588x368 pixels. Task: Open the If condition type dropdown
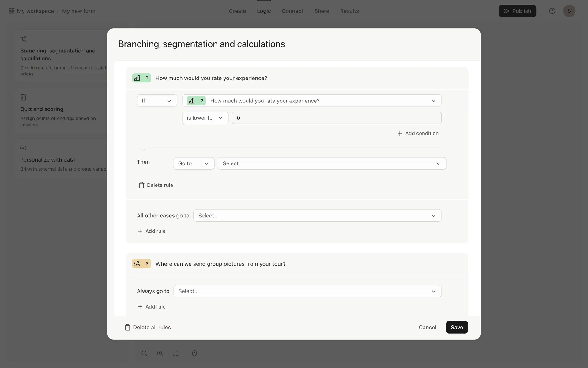tap(157, 101)
